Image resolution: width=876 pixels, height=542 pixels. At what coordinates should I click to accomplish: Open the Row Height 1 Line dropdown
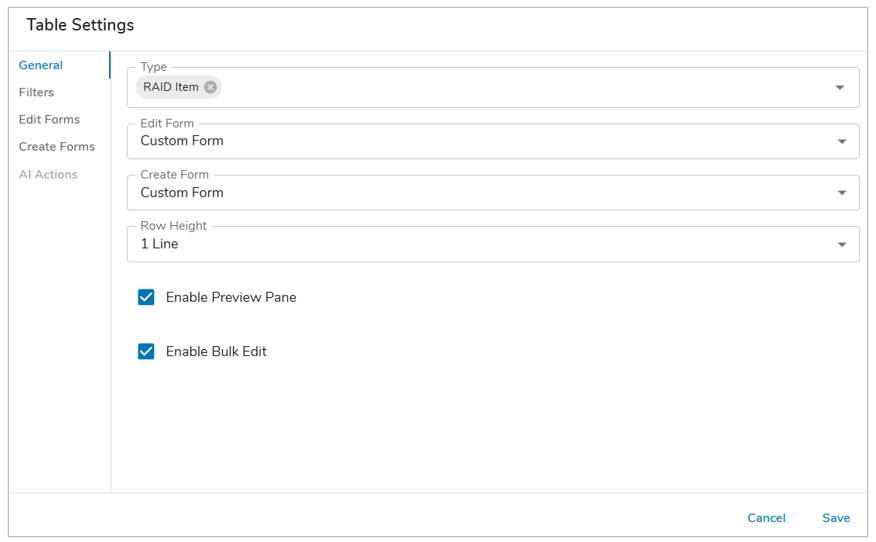[493, 244]
